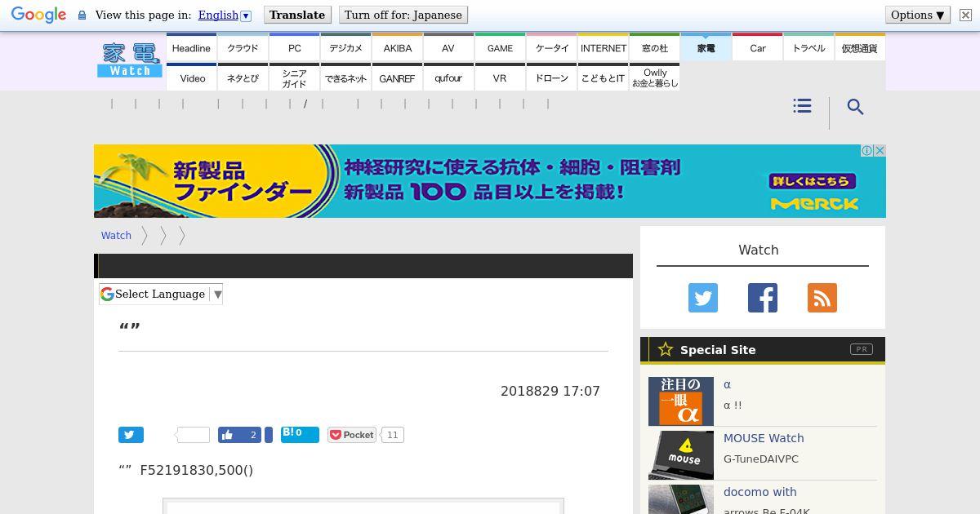Open the hamburger list menu icon

802,106
